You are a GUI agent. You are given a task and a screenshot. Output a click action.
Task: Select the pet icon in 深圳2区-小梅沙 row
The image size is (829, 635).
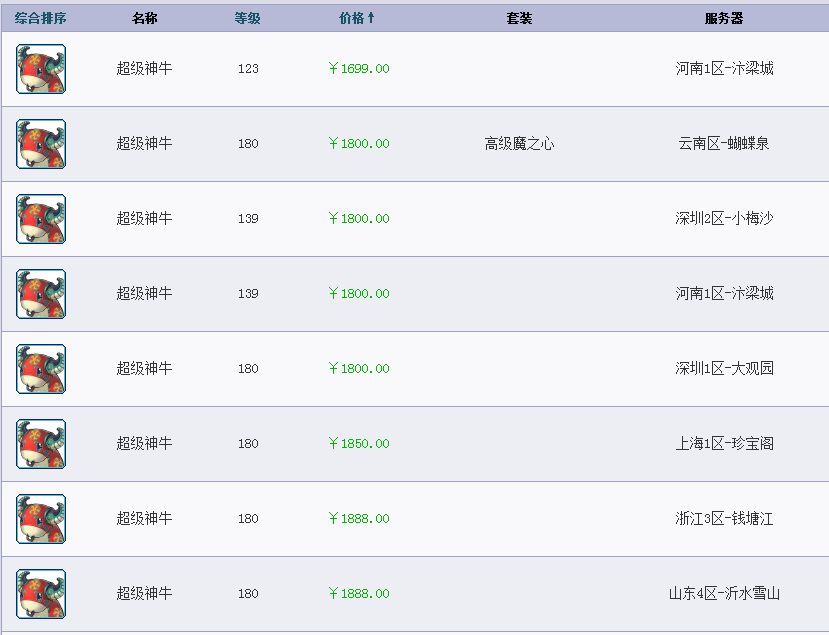(41, 219)
